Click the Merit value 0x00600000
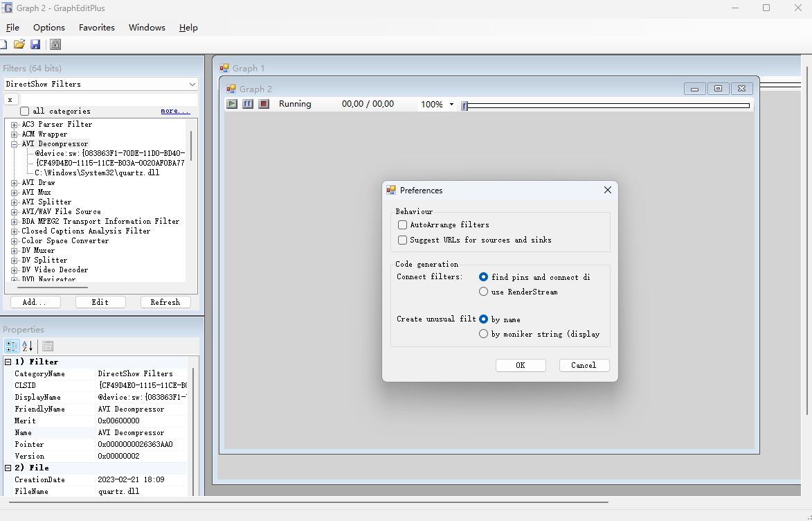This screenshot has height=521, width=812. (118, 421)
